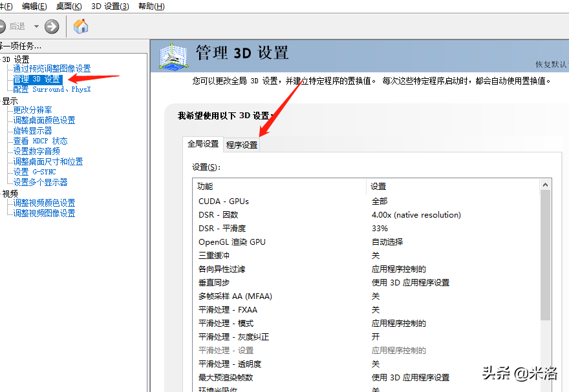Open 设置数字音频 task link
The width and height of the screenshot is (569, 392).
click(x=37, y=151)
